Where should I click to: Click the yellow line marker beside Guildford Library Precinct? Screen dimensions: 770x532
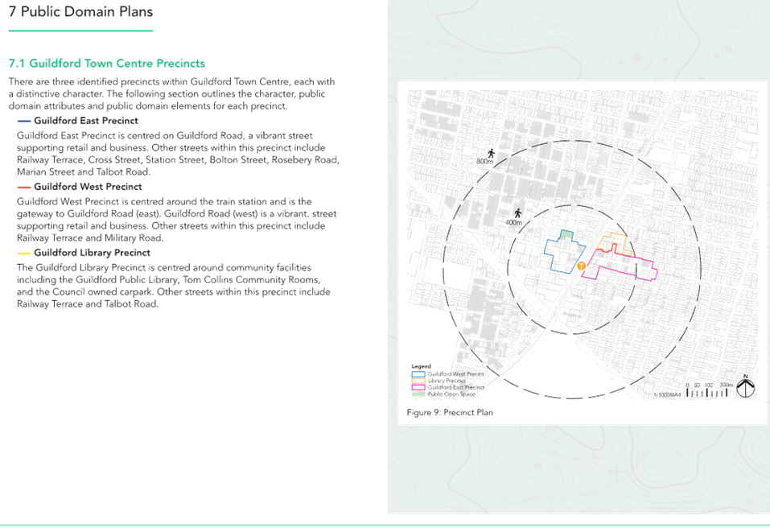pos(24,253)
